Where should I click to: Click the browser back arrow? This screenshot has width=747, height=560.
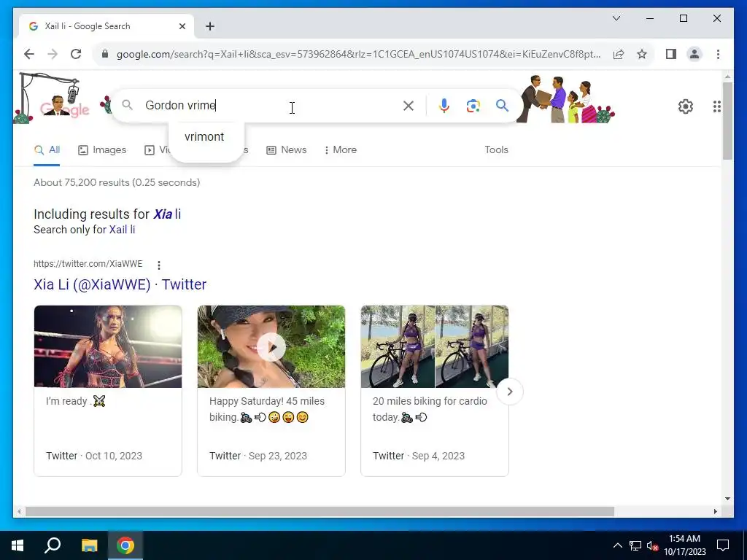click(29, 54)
